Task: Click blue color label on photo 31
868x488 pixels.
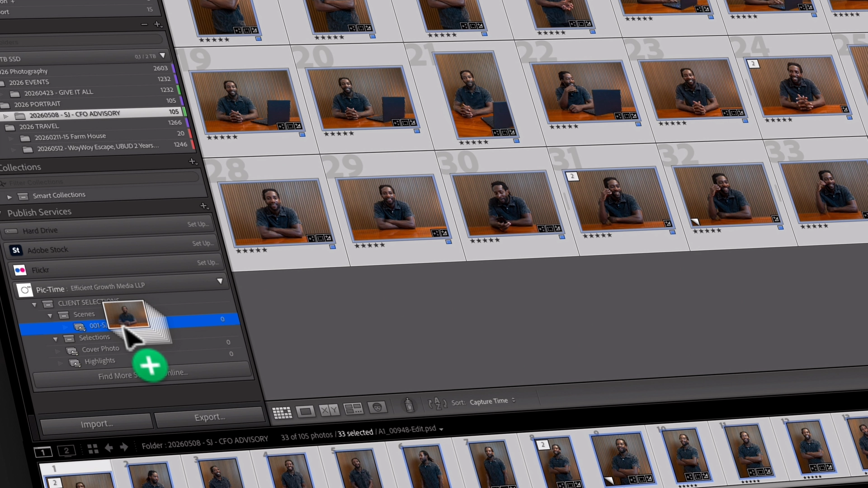Action: (x=672, y=232)
